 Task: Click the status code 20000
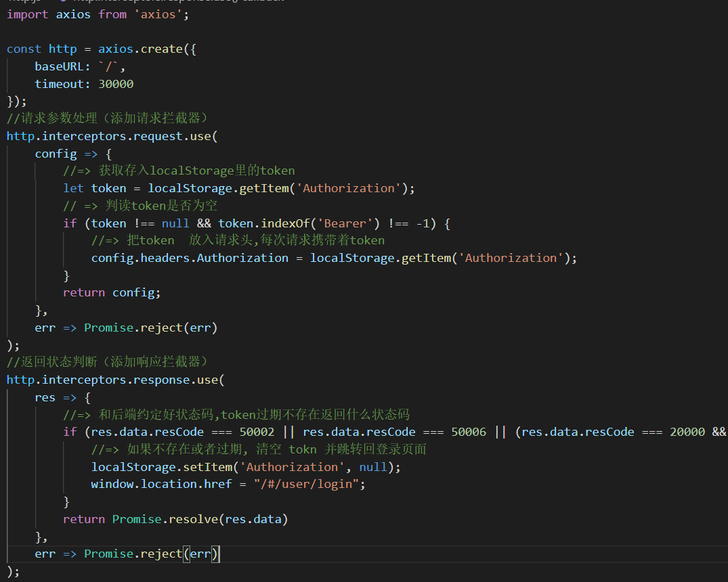(687, 432)
